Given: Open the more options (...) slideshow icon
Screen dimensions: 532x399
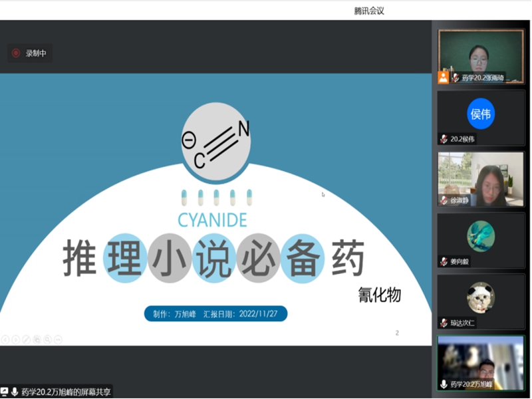Looking at the screenshot, I should (x=58, y=339).
